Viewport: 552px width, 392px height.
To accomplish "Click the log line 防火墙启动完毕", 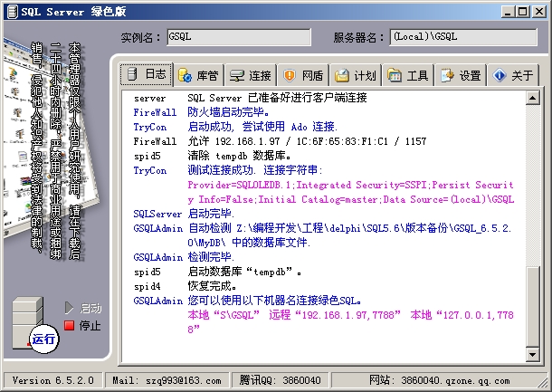I will click(229, 112).
